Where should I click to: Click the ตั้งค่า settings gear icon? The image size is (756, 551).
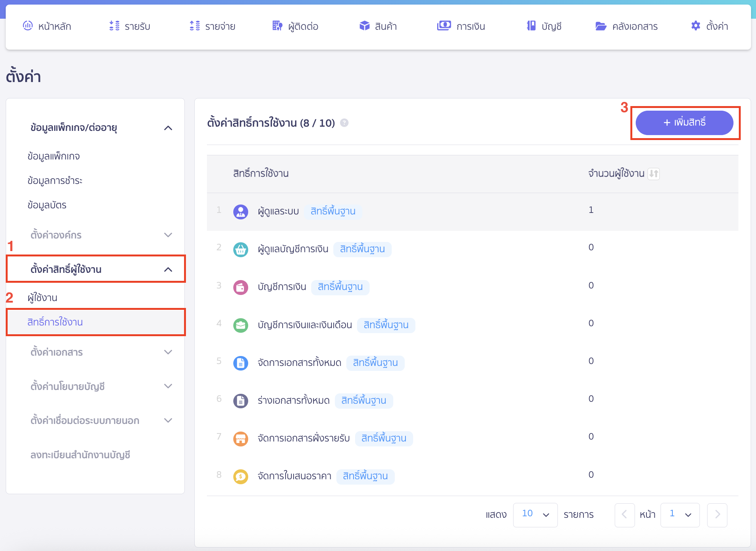tap(696, 26)
